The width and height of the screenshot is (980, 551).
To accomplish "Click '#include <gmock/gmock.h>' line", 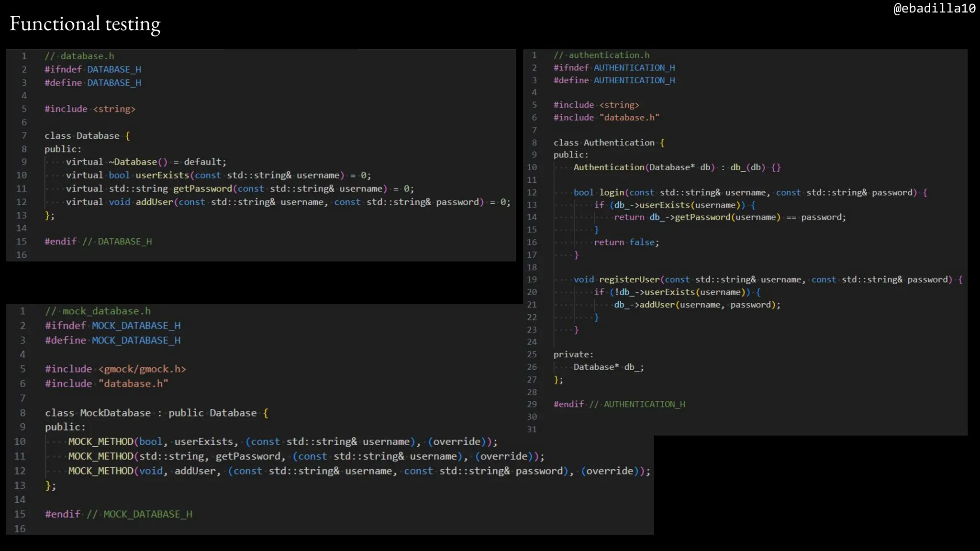I will pos(115,369).
